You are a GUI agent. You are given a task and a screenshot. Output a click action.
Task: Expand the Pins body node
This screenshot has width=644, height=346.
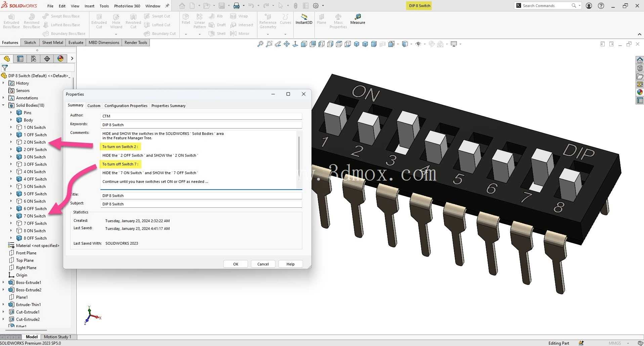tap(11, 112)
